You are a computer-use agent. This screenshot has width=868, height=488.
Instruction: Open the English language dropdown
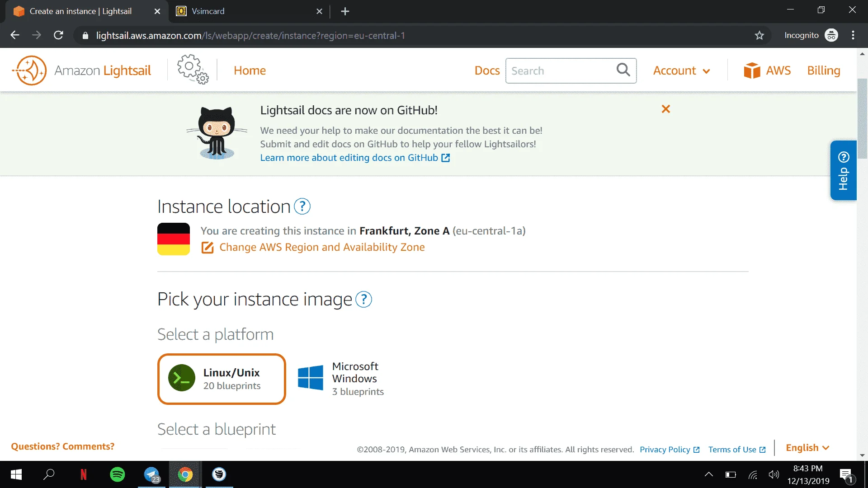tap(807, 448)
